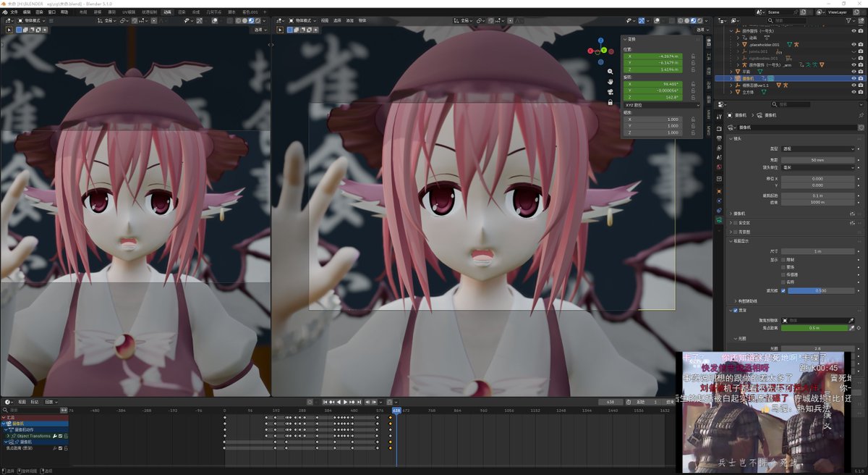Toggle the Background Images checkbox
This screenshot has height=475, width=868.
(736, 232)
